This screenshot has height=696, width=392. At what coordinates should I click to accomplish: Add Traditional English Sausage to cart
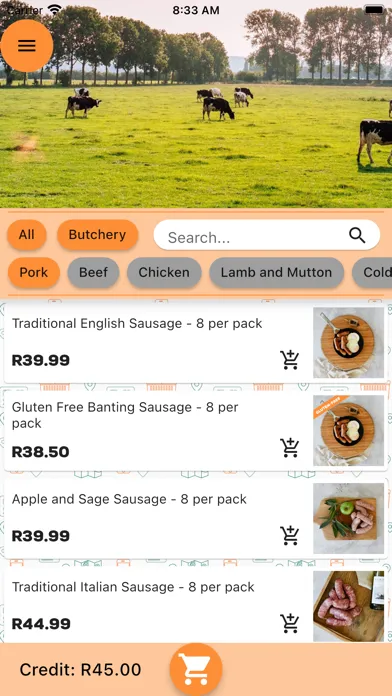click(x=289, y=360)
